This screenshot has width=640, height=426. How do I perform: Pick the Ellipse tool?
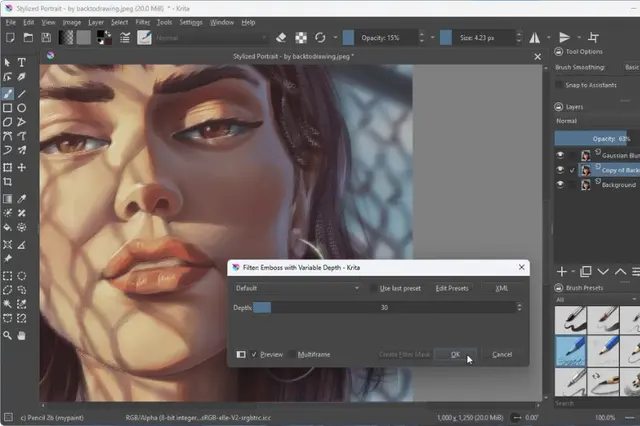[x=22, y=108]
